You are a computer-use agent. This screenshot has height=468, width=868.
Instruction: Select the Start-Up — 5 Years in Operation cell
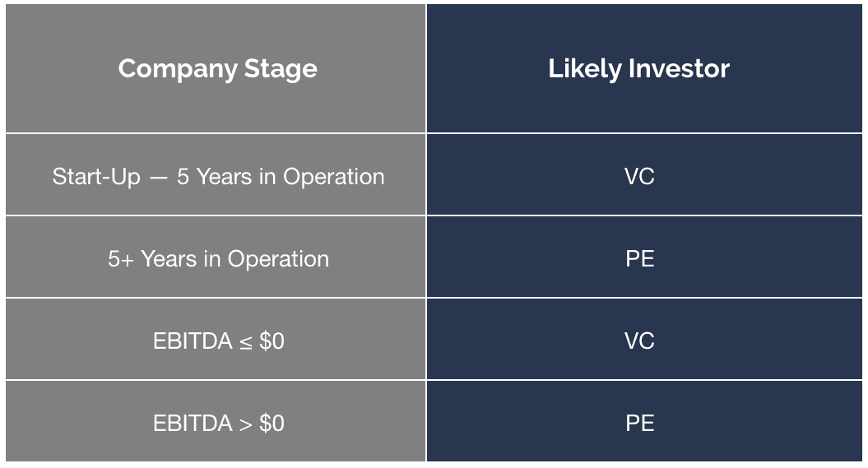point(216,175)
